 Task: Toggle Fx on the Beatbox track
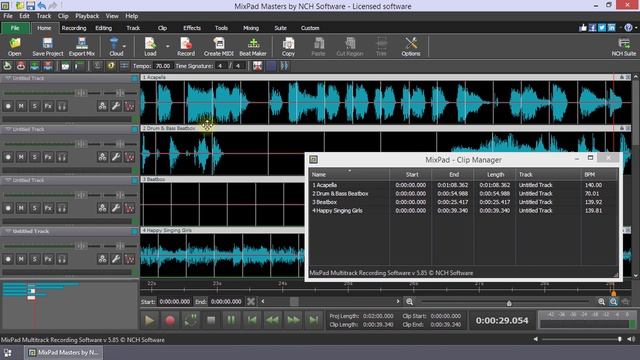coord(48,208)
